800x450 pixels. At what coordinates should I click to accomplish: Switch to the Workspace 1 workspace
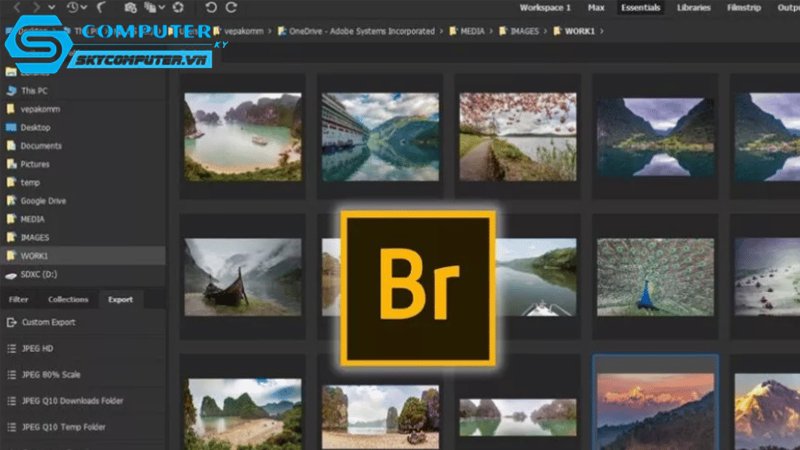point(545,8)
